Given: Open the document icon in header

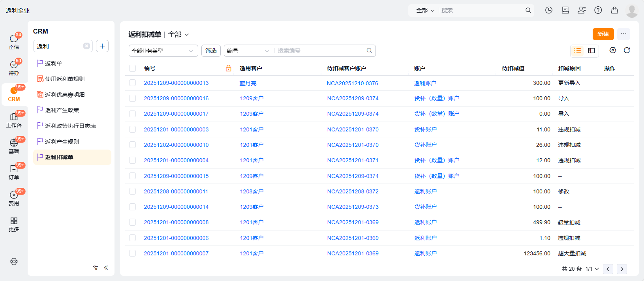Looking at the screenshot, I should click(565, 10).
